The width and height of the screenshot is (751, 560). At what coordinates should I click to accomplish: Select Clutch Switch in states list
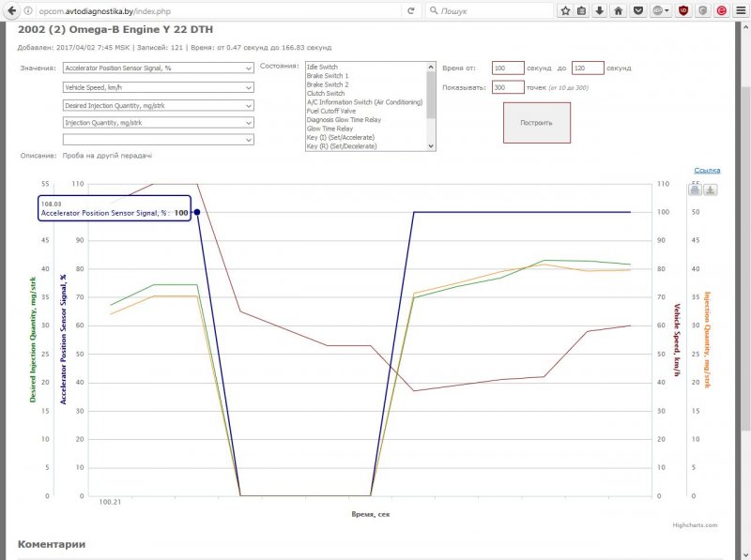[325, 94]
